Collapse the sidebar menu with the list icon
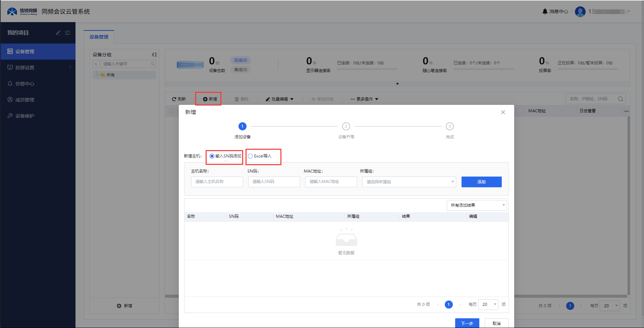The height and width of the screenshot is (328, 644). click(x=67, y=32)
